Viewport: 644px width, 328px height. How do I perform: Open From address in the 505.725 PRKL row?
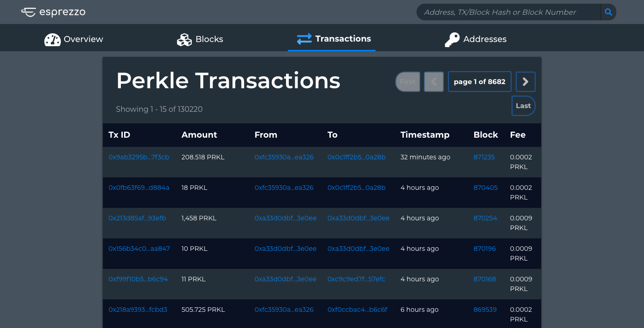284,310
